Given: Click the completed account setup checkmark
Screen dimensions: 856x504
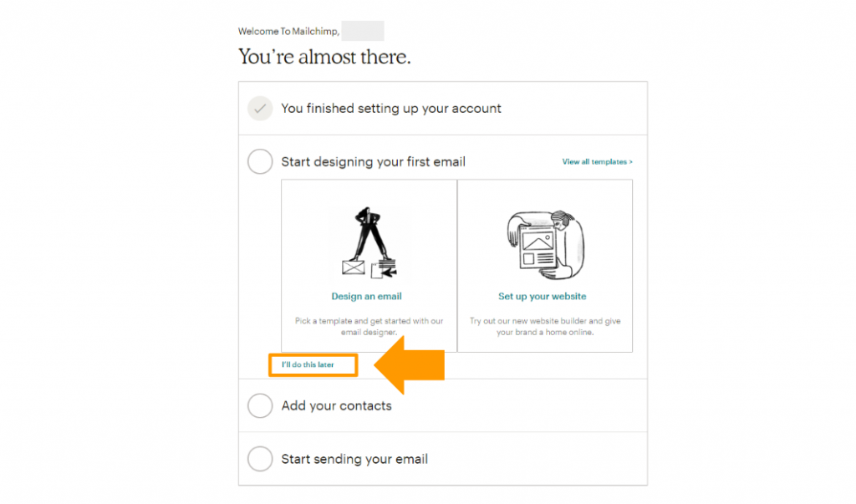Looking at the screenshot, I should tap(260, 109).
